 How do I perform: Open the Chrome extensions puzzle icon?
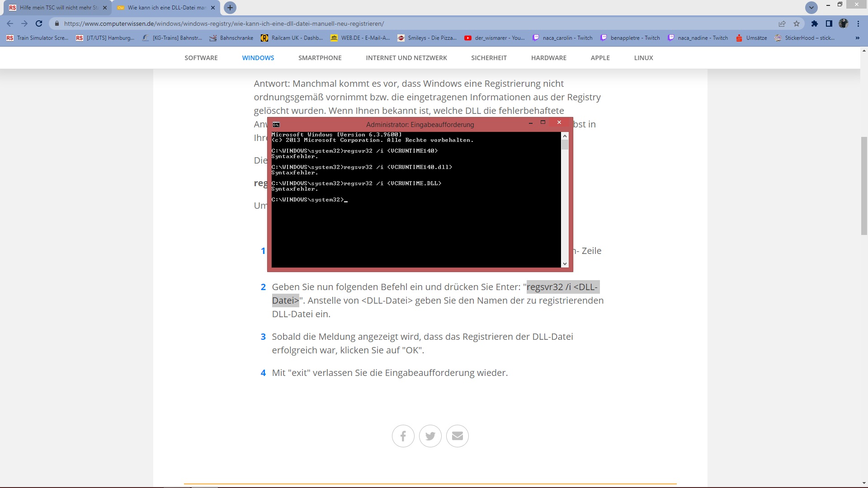pyautogui.click(x=815, y=23)
